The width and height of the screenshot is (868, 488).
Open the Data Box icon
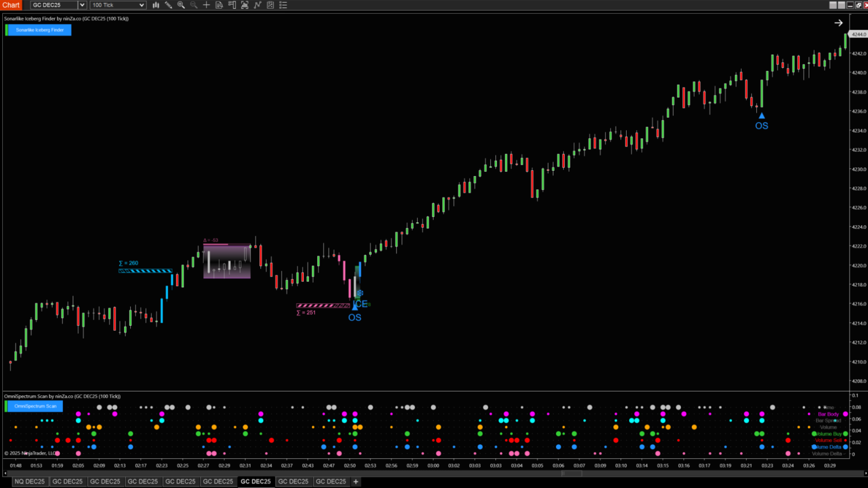(219, 5)
